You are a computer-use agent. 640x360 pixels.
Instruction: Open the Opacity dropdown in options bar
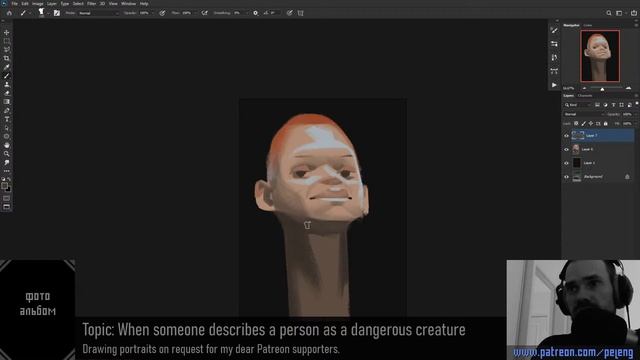[x=153, y=13]
